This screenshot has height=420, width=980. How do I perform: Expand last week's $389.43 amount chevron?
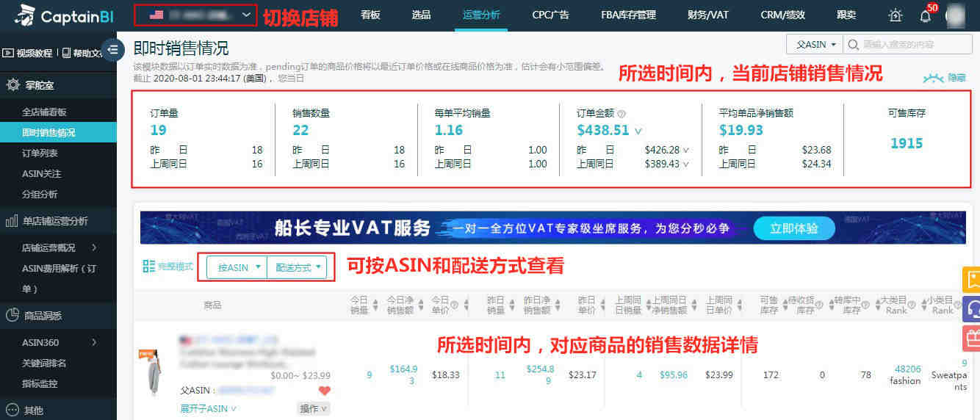[x=686, y=164]
